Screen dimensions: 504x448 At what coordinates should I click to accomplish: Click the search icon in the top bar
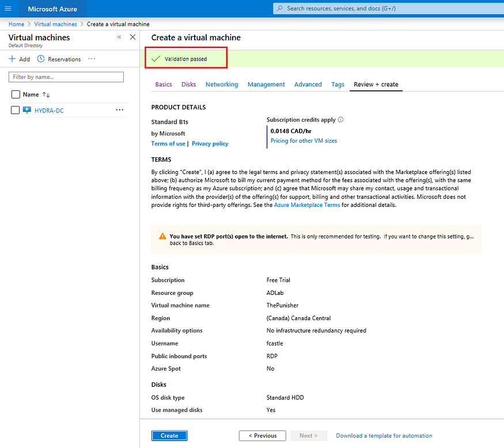[x=282, y=9]
